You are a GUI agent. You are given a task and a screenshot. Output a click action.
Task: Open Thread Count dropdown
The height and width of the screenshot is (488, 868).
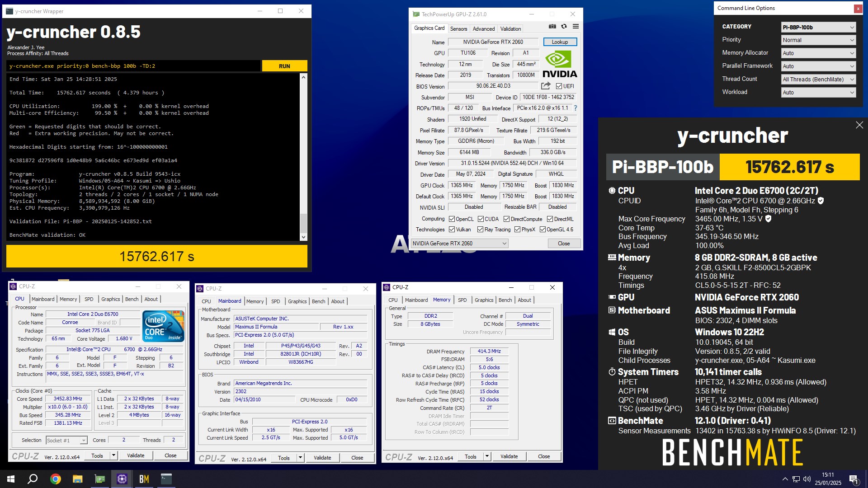(x=818, y=79)
